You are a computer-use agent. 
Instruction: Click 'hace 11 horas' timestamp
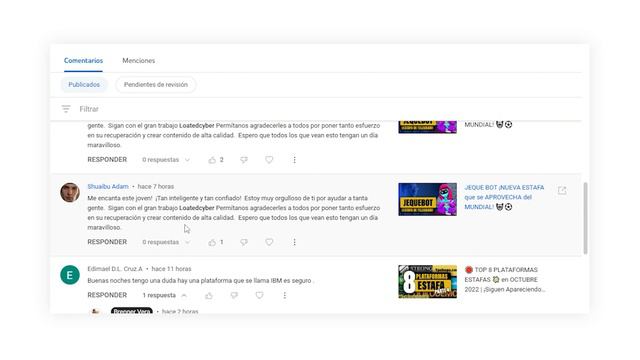point(171,269)
